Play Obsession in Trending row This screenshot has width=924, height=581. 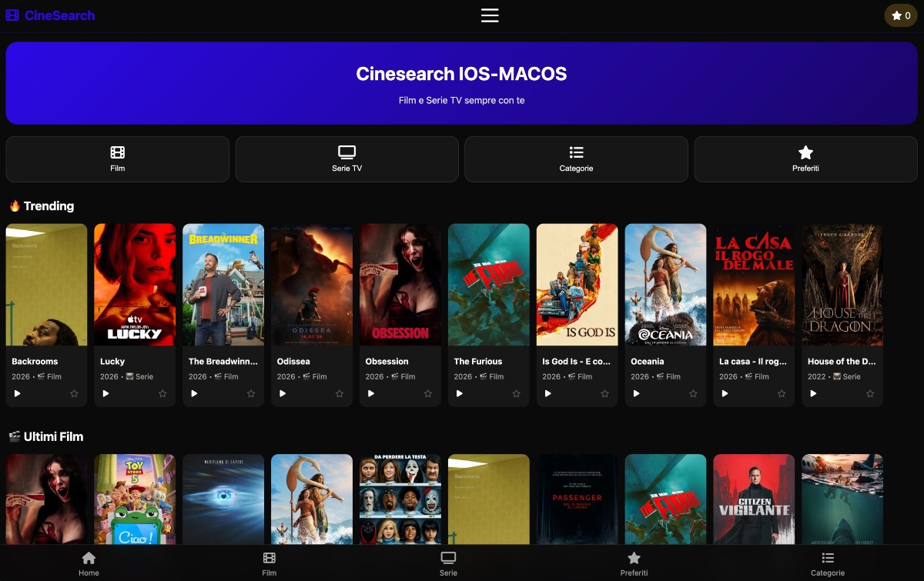pyautogui.click(x=371, y=393)
